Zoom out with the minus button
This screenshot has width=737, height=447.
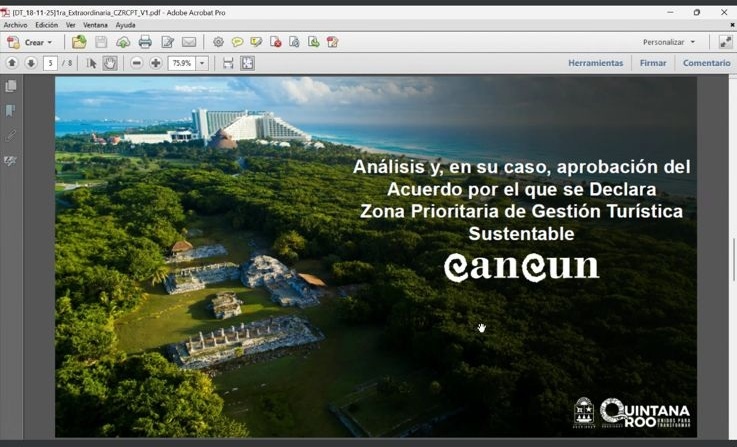pyautogui.click(x=137, y=63)
